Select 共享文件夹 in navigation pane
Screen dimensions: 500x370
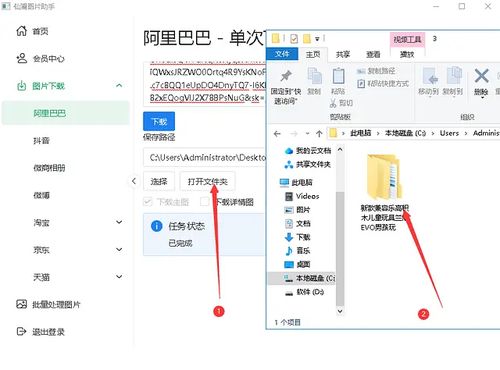pos(307,164)
